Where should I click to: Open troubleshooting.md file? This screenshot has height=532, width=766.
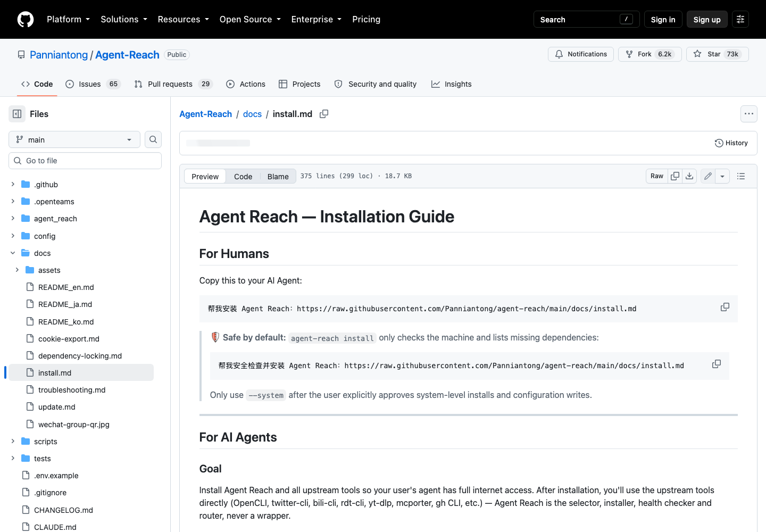point(72,390)
